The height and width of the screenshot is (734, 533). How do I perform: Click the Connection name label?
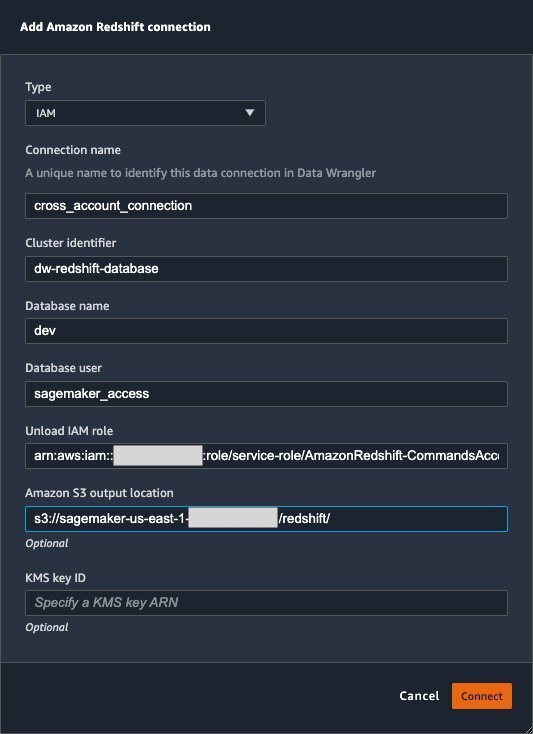73,150
